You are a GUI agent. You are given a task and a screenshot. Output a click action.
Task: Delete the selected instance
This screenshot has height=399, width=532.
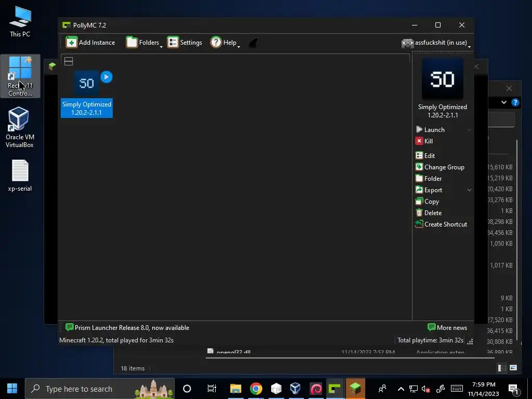pyautogui.click(x=429, y=213)
